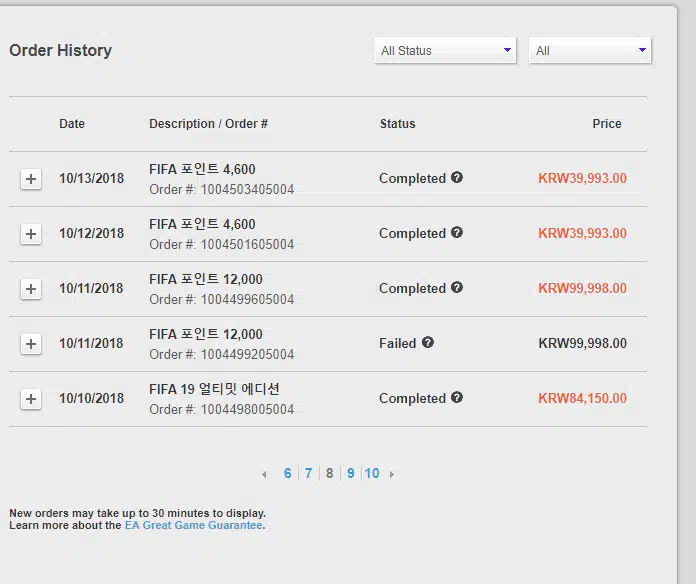The image size is (696, 584).
Task: Click help icon beside Completed for order 1004498005004
Action: [x=457, y=398]
